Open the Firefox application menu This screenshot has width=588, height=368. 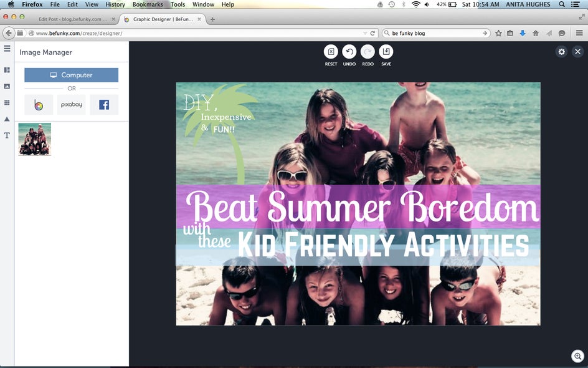(x=32, y=4)
